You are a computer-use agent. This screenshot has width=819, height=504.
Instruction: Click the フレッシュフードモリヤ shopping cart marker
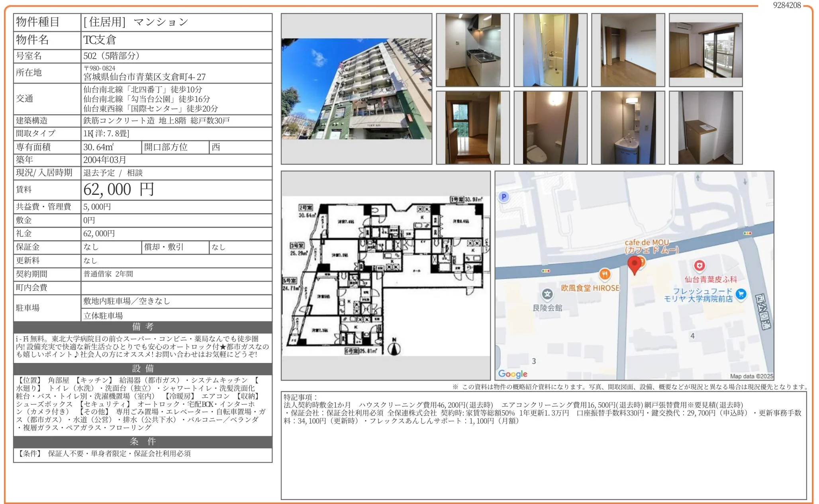tap(741, 294)
